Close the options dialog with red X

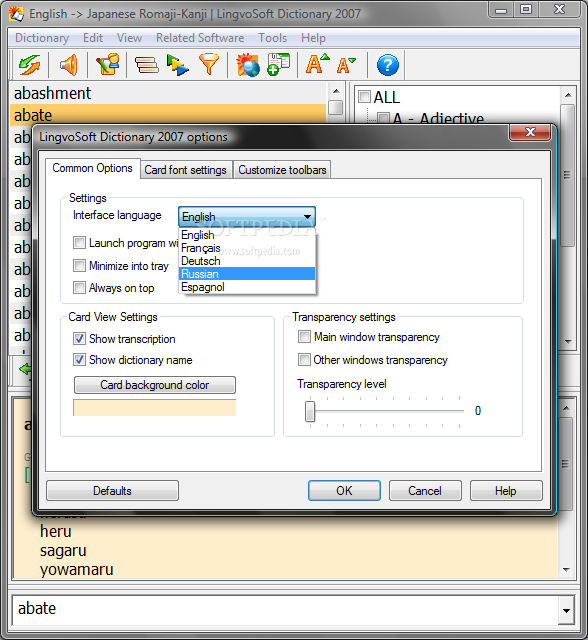pyautogui.click(x=530, y=132)
